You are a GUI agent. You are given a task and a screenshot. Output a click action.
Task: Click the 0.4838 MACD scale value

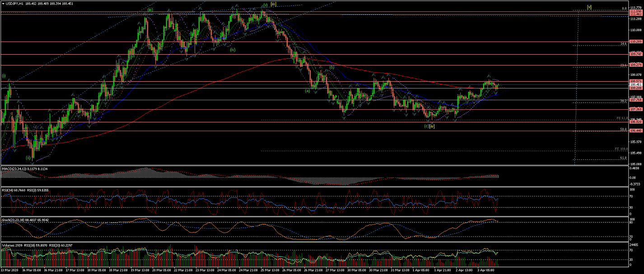635,169
